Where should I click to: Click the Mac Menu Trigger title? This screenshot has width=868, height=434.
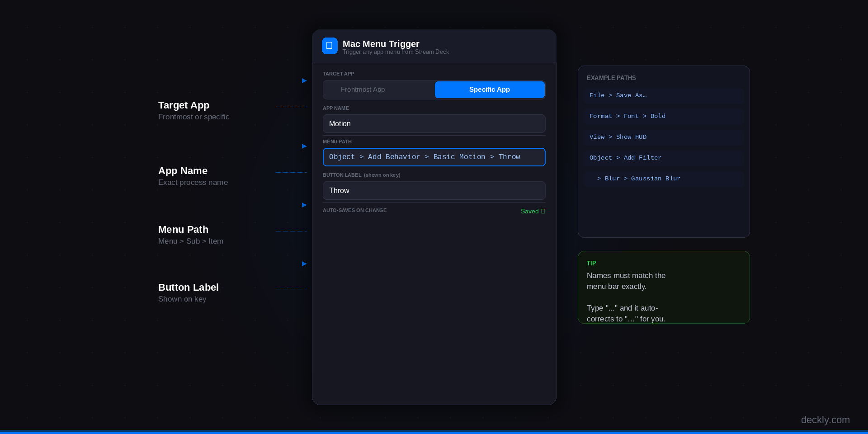[x=381, y=44]
